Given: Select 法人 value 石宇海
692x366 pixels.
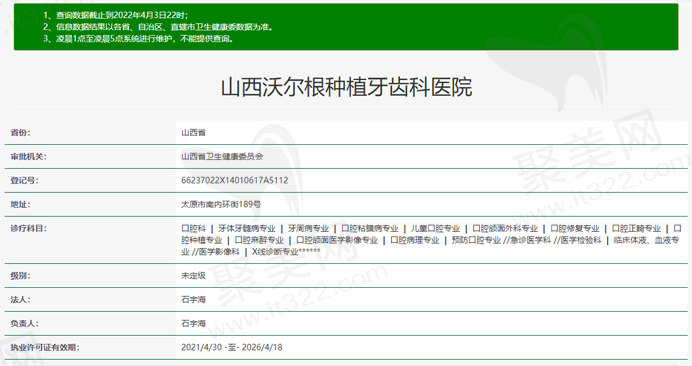Looking at the screenshot, I should pyautogui.click(x=193, y=299).
